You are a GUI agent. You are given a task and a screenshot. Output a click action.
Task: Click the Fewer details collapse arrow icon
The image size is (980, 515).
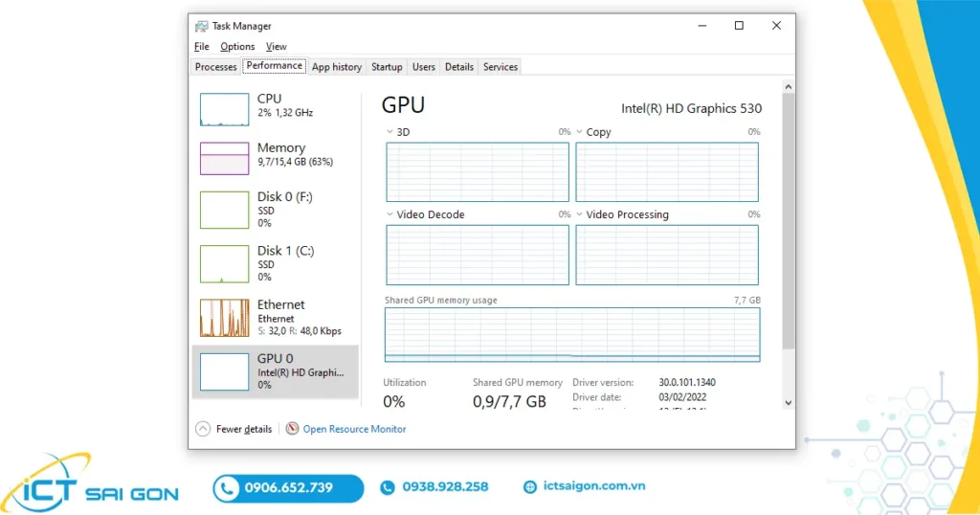click(x=203, y=429)
